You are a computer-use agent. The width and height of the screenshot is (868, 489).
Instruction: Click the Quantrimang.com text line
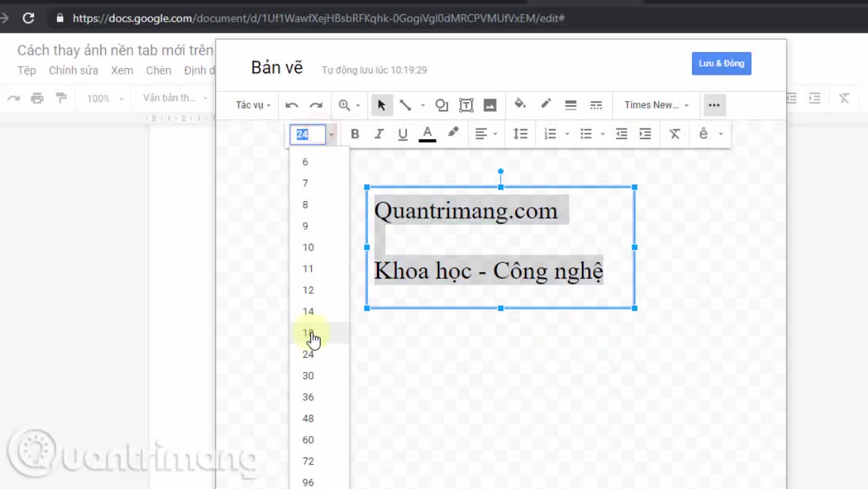466,211
